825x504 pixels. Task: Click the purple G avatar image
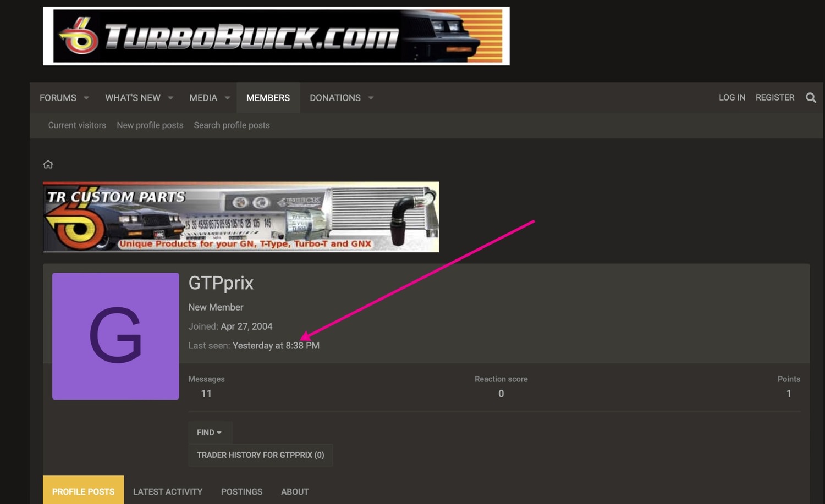[x=116, y=336]
